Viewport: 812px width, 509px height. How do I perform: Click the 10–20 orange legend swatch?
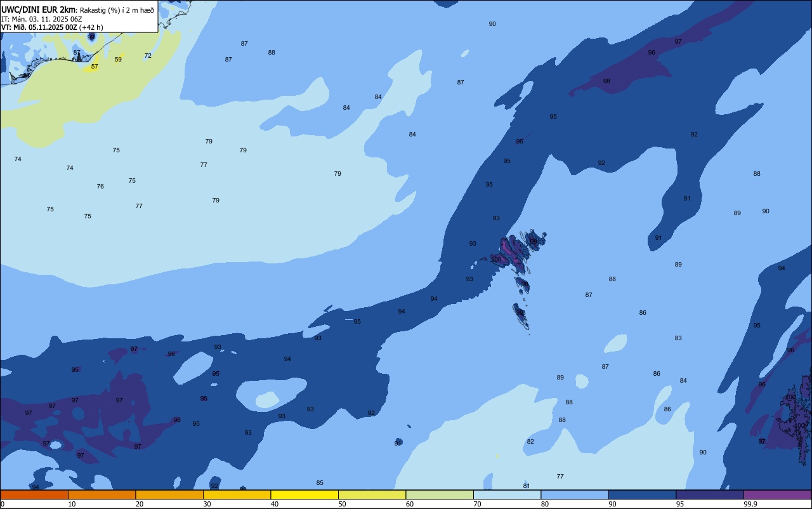pos(101,494)
